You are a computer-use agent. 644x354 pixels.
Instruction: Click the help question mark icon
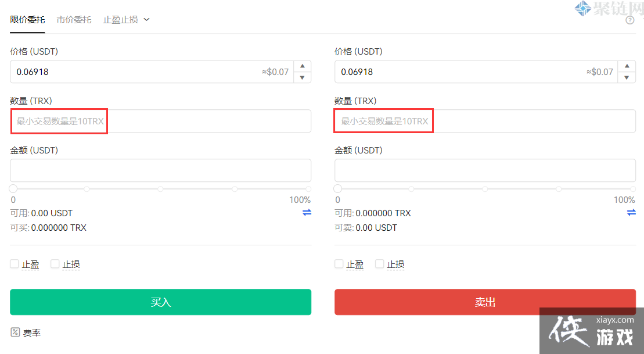[630, 20]
